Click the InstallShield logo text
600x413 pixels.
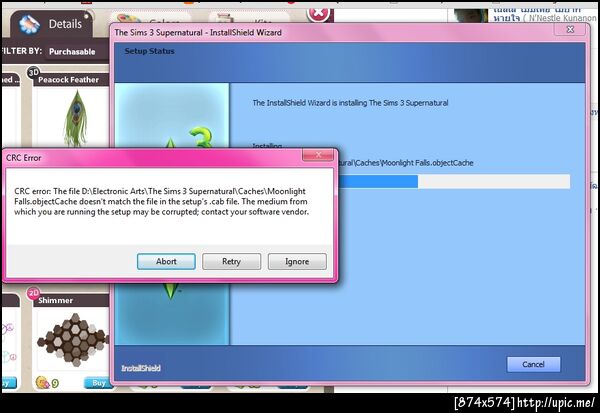click(141, 368)
